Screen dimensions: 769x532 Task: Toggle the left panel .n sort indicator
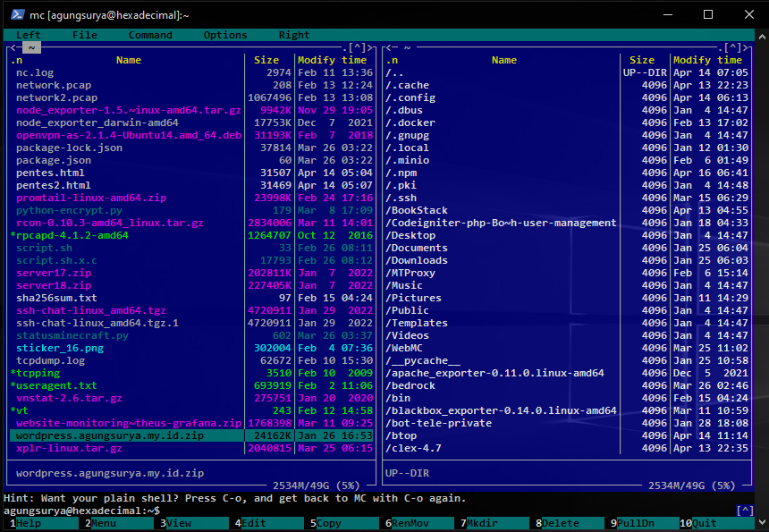click(x=17, y=60)
